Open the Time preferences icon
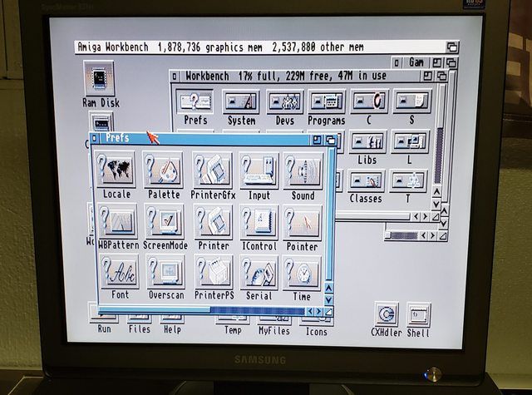The height and width of the screenshot is (395, 532). (302, 274)
